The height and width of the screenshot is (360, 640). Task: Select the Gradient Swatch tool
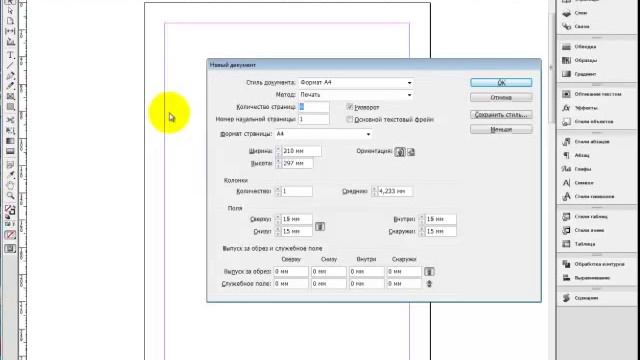point(10,141)
